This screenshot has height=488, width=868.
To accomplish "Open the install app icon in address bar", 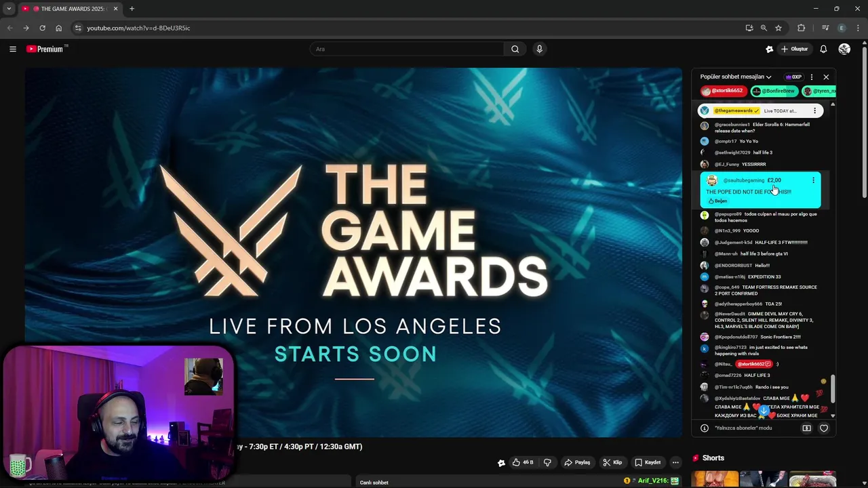I will [749, 28].
